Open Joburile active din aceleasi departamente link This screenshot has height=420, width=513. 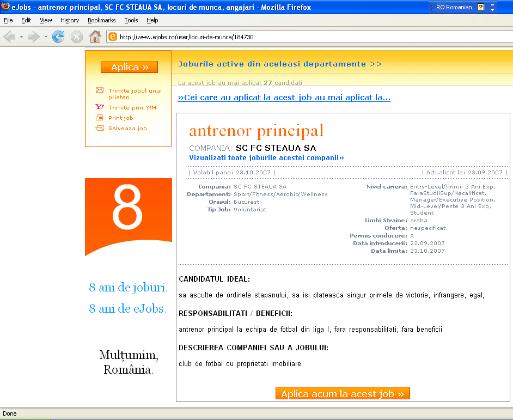(x=280, y=64)
